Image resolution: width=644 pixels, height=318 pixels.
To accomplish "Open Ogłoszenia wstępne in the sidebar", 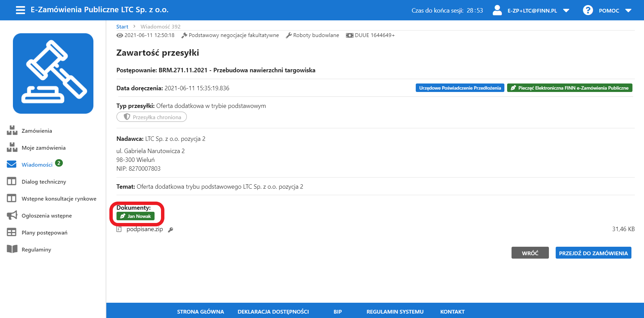I will click(47, 216).
